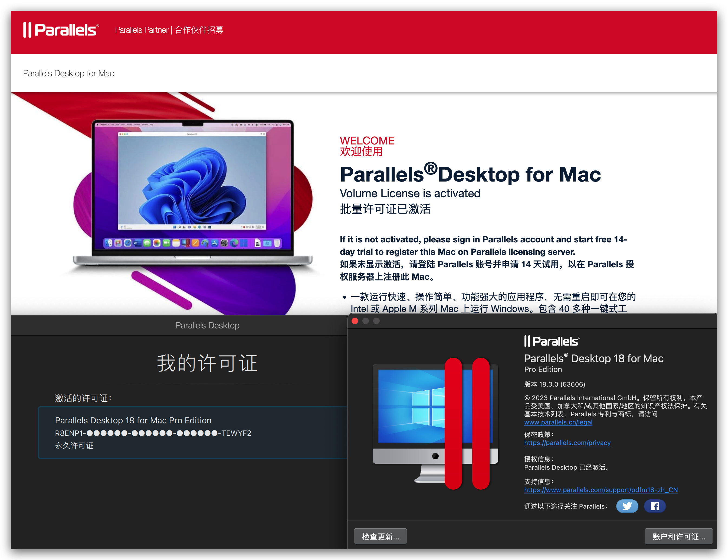Click the Parallels logo in red header
Viewport: 728px width, 560px height.
pos(61,30)
